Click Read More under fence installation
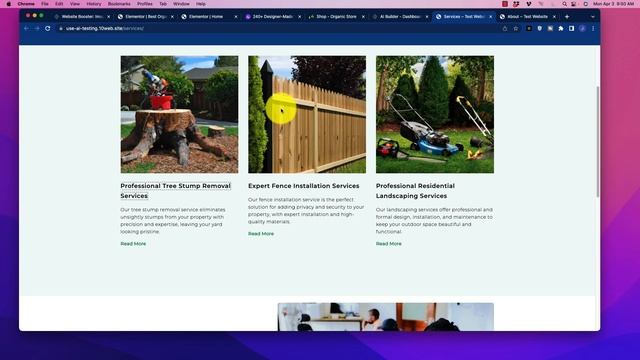 [261, 234]
